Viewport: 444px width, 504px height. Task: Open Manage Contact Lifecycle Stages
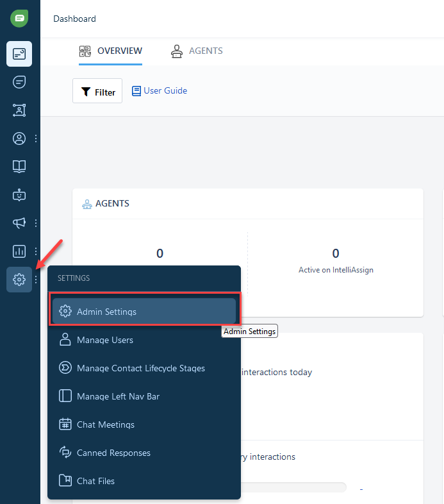pos(144,368)
